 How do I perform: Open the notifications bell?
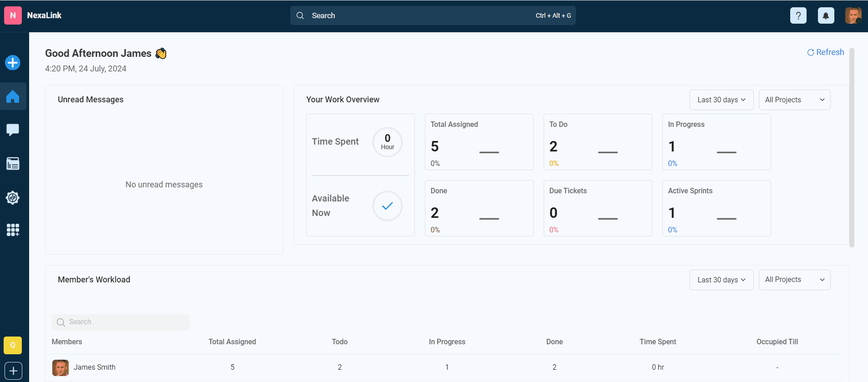click(x=826, y=15)
